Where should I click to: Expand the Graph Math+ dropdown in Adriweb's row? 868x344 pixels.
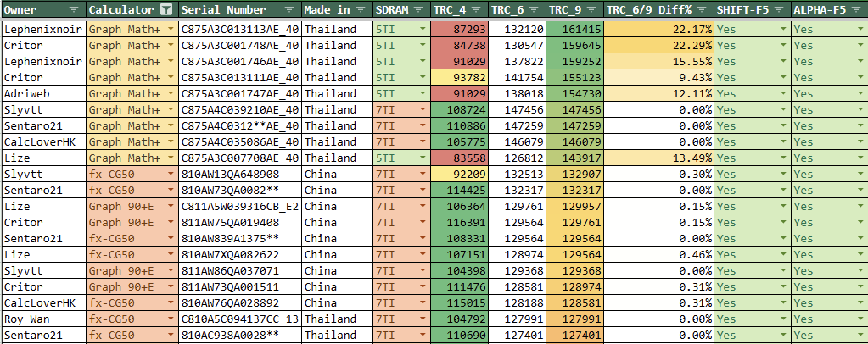171,93
